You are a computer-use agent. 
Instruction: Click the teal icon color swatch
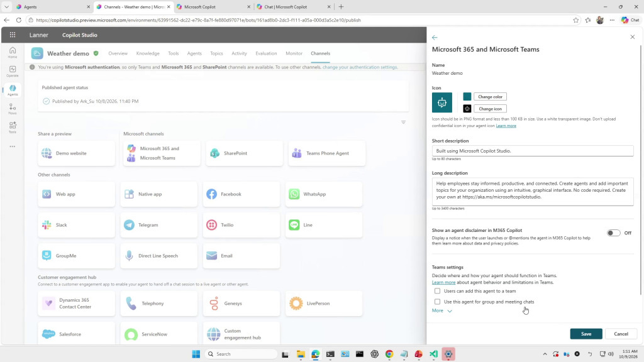point(467,96)
